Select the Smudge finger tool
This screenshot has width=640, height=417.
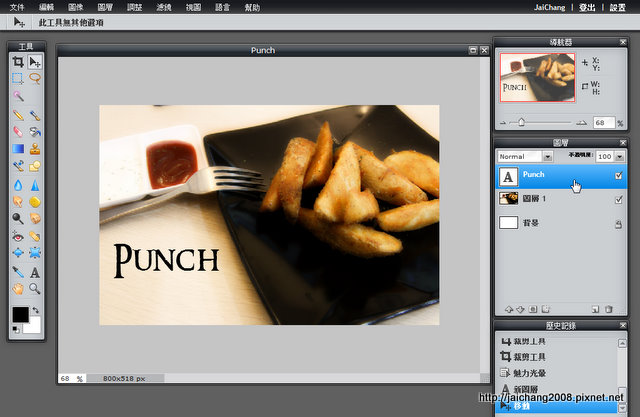tap(18, 202)
